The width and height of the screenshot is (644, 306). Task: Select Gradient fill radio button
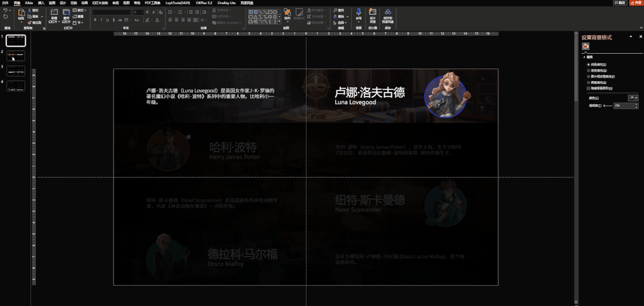(588, 70)
